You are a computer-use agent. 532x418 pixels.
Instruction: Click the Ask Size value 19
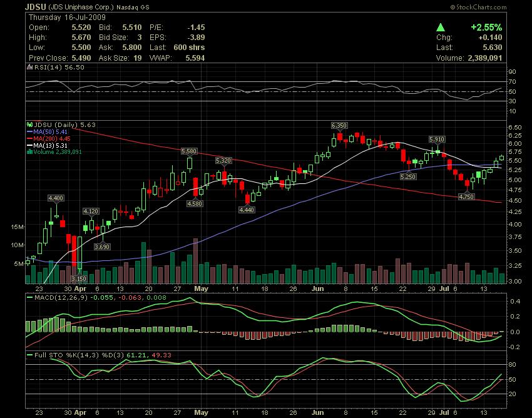point(138,58)
